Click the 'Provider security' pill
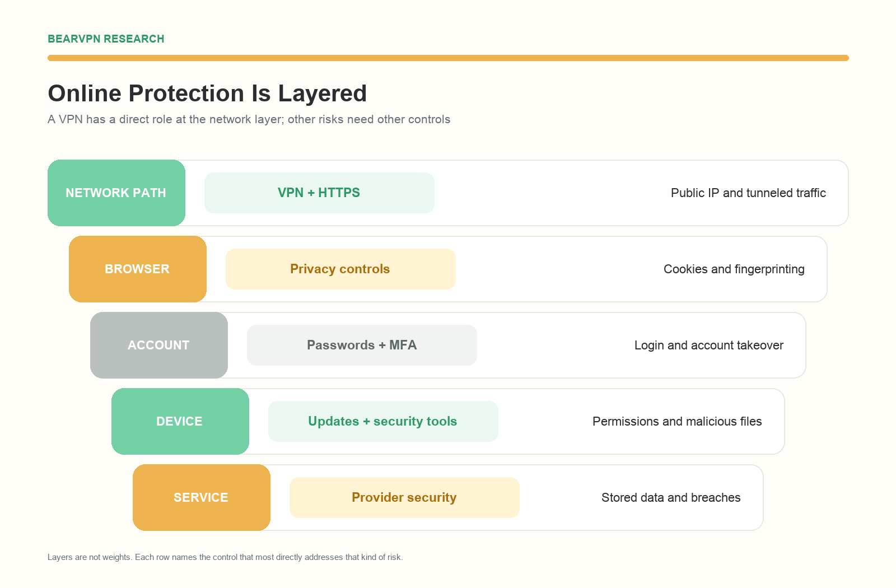This screenshot has width=896, height=588. point(404,497)
